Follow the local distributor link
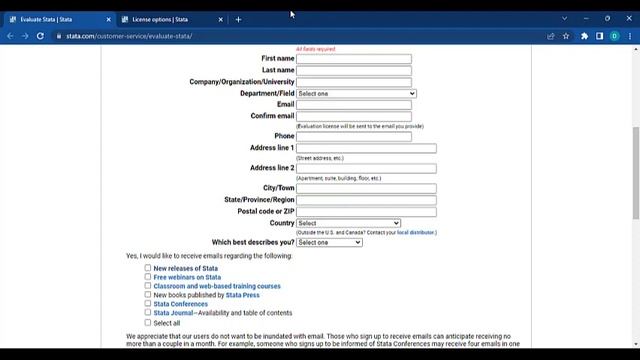Viewport: 640px width, 360px height. tap(416, 233)
